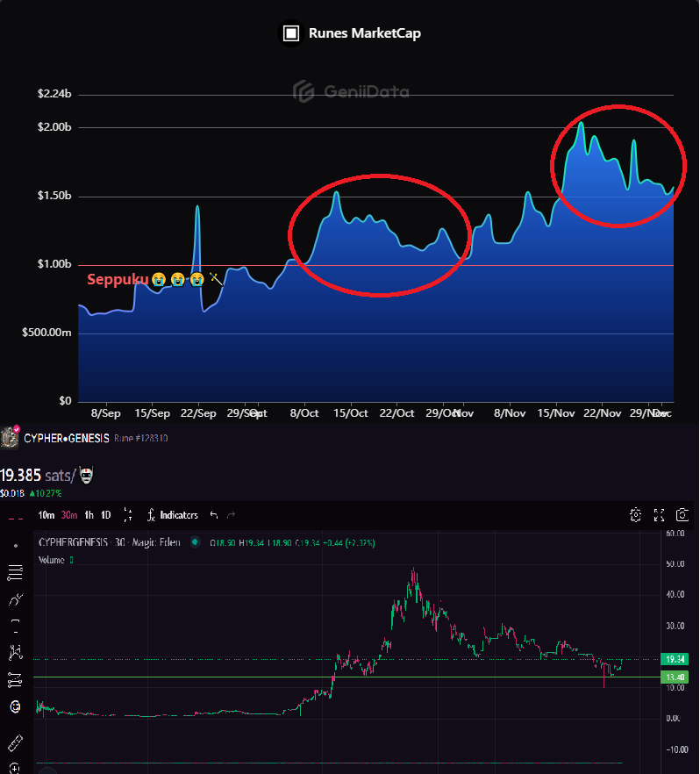Viewport: 700px width, 774px height.
Task: Click the $500.00m y-axis label
Action: click(46, 333)
